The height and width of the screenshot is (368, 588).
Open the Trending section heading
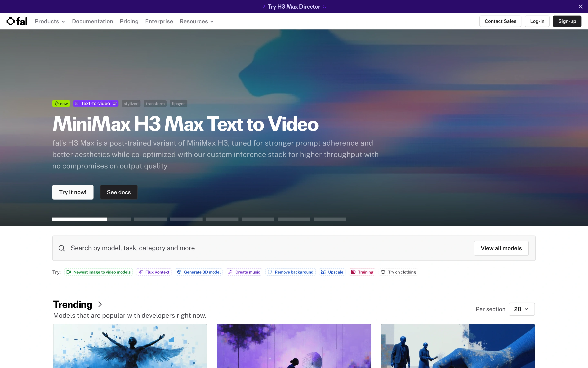[73, 304]
